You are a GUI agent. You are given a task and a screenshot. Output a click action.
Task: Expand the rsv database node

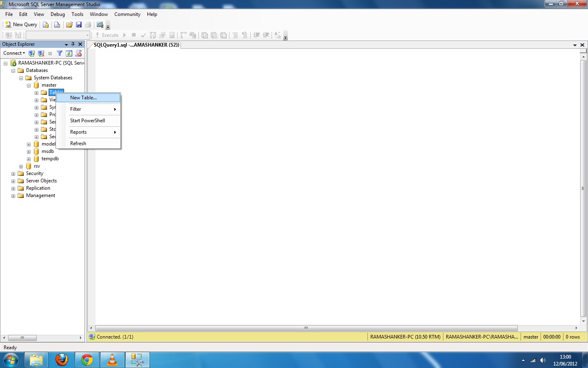click(x=21, y=166)
